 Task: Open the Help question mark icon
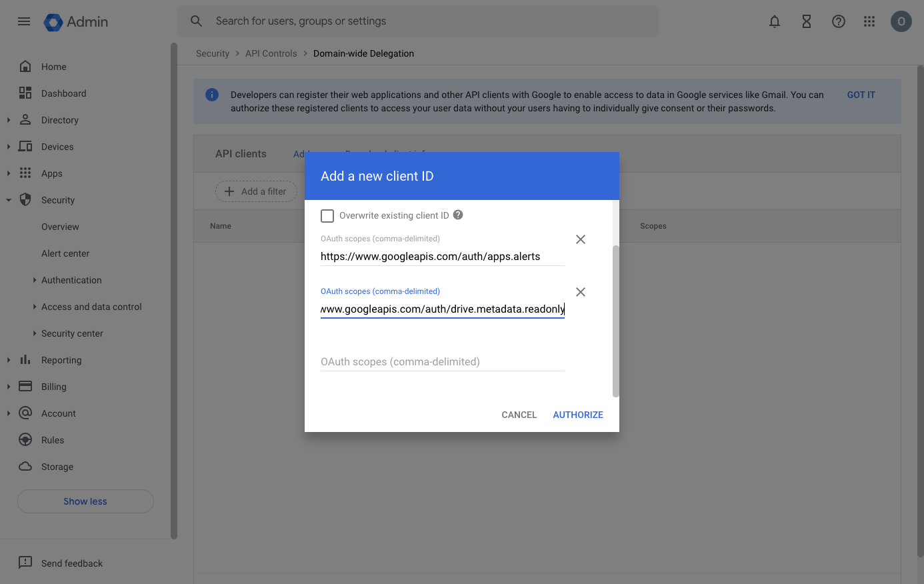point(838,21)
